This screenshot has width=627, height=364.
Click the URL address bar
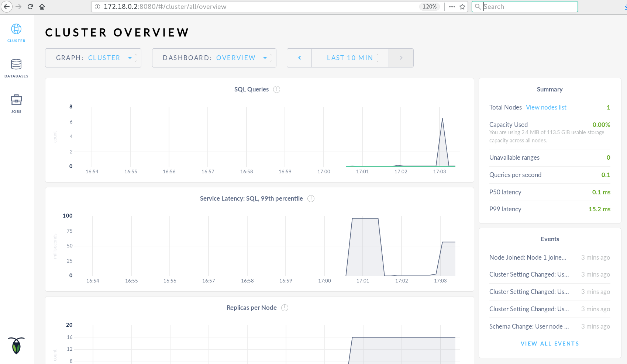click(258, 7)
